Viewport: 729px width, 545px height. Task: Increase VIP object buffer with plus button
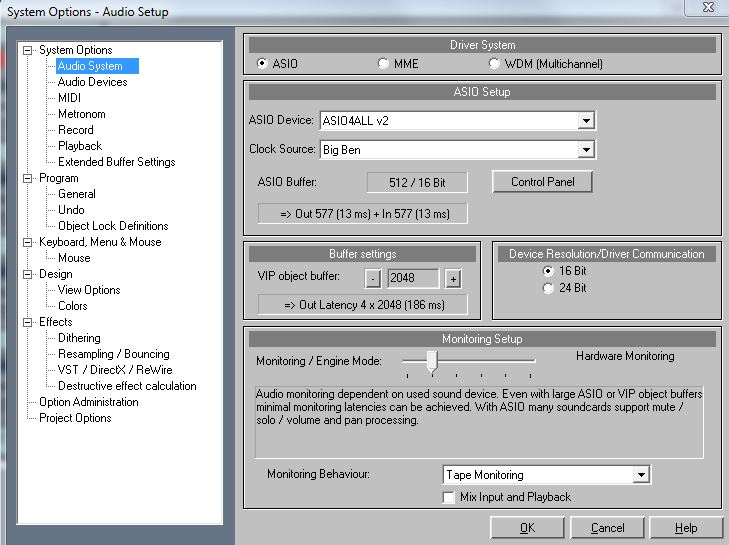(453, 279)
